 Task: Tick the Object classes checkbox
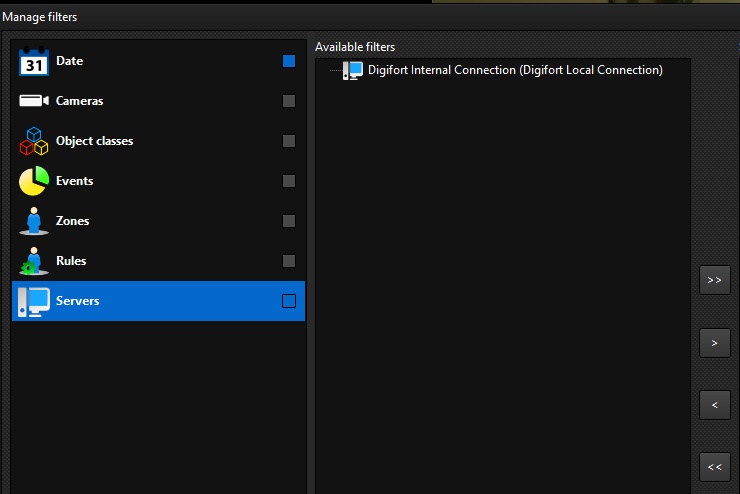point(289,141)
